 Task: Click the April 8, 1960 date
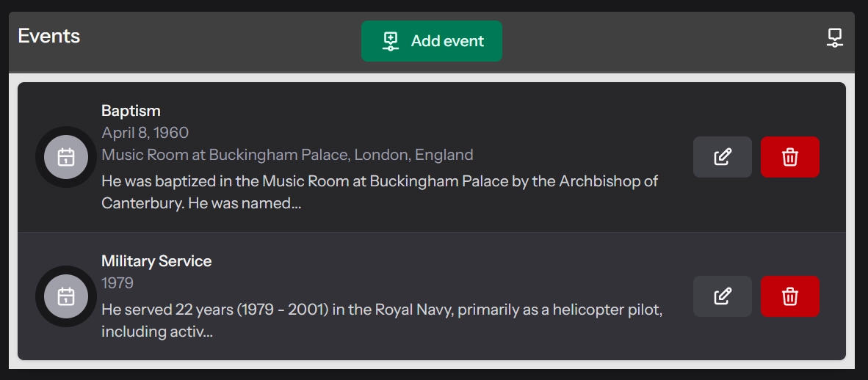click(145, 133)
